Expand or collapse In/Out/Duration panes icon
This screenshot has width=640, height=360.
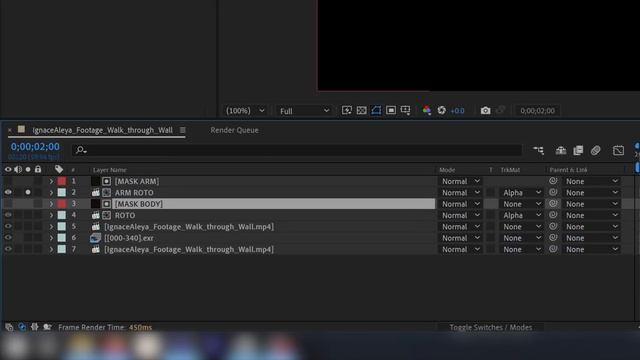(x=34, y=327)
